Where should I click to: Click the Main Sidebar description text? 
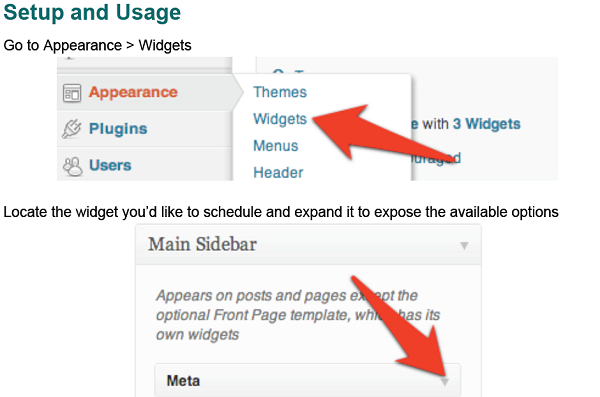click(x=298, y=315)
